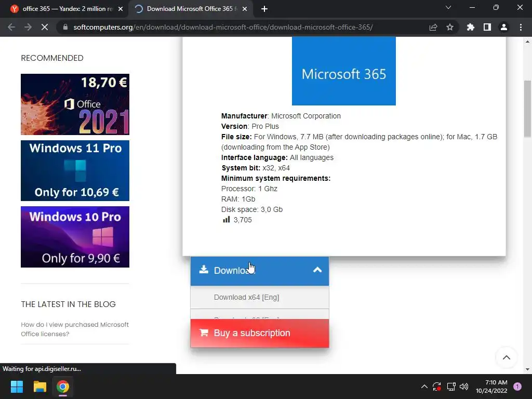Open network settings tray icon

point(451,387)
